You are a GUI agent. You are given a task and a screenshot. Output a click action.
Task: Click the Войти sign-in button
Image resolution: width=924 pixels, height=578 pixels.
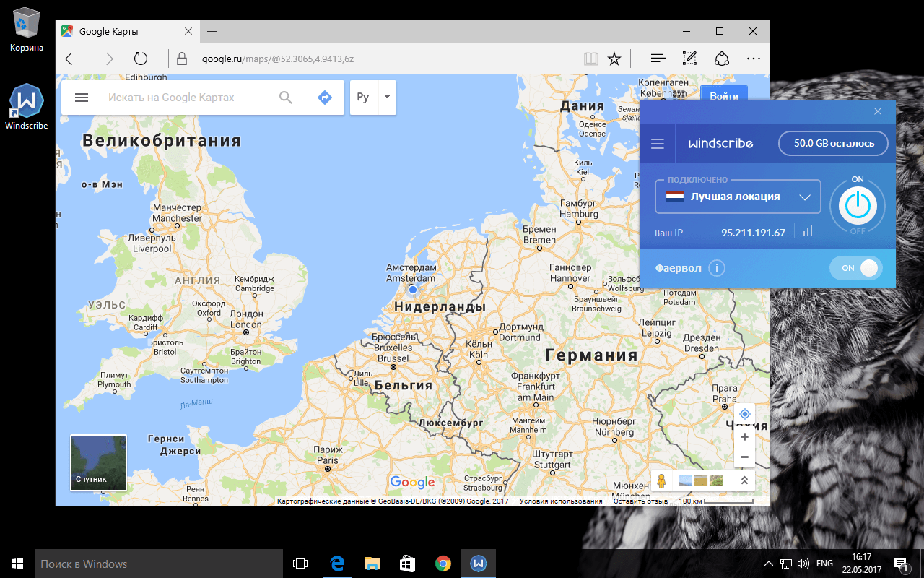coord(723,96)
